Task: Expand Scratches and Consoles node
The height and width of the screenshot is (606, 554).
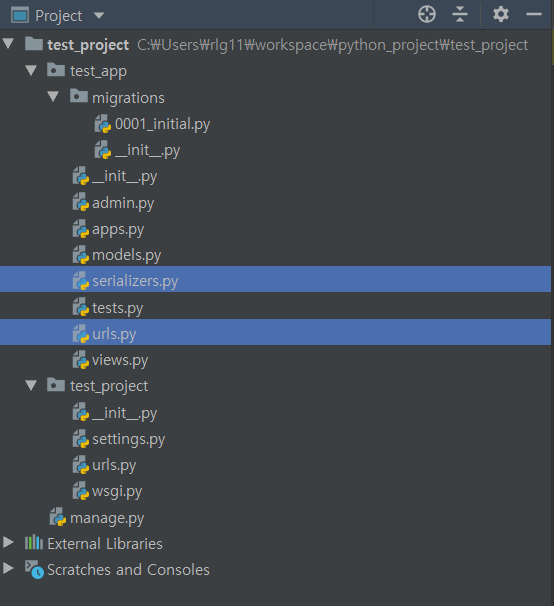Action: 8,568
